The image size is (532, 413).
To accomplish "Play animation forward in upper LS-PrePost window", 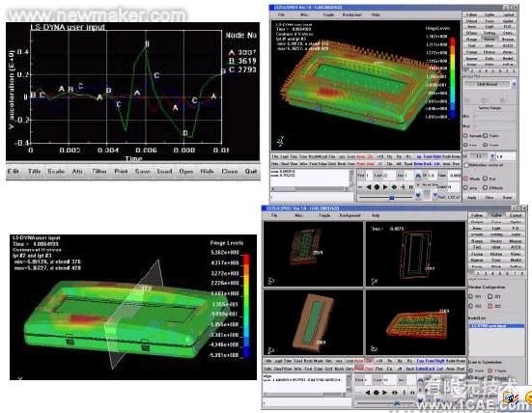I will [385, 187].
